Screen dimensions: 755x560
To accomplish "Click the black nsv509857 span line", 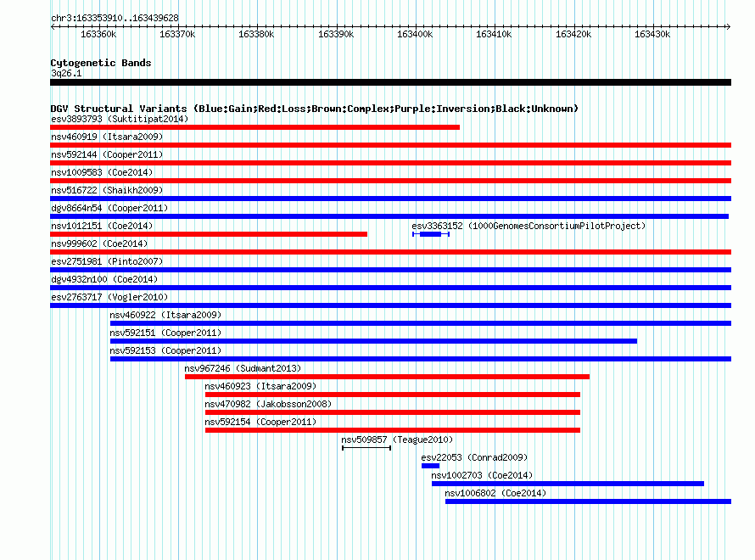I will pyautogui.click(x=366, y=448).
